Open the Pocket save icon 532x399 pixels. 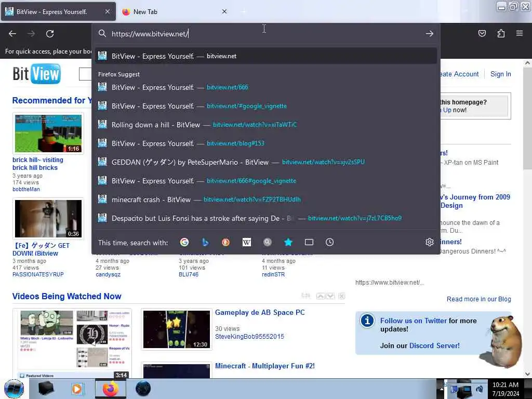(x=482, y=33)
